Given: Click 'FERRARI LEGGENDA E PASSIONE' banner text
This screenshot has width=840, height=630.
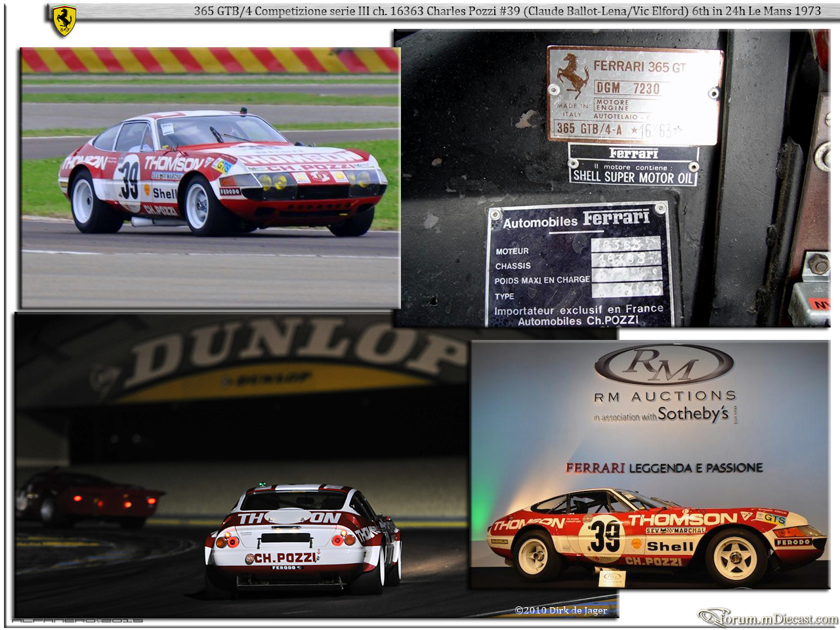Looking at the screenshot, I should coord(664,468).
